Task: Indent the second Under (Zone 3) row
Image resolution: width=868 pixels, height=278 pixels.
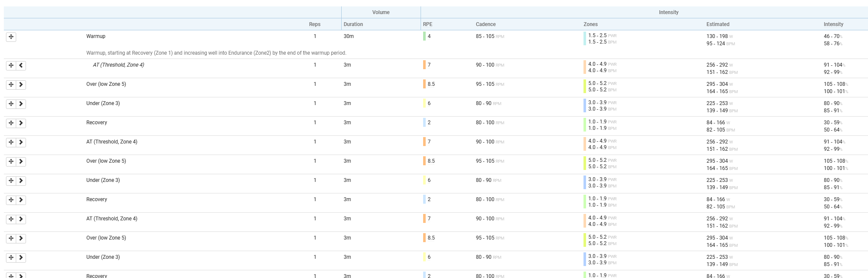Action: [21, 181]
